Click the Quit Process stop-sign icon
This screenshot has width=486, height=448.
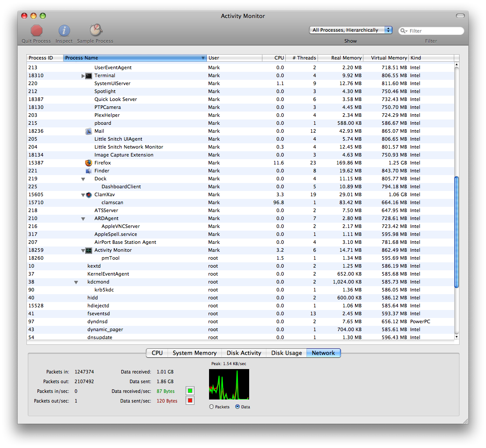36,31
